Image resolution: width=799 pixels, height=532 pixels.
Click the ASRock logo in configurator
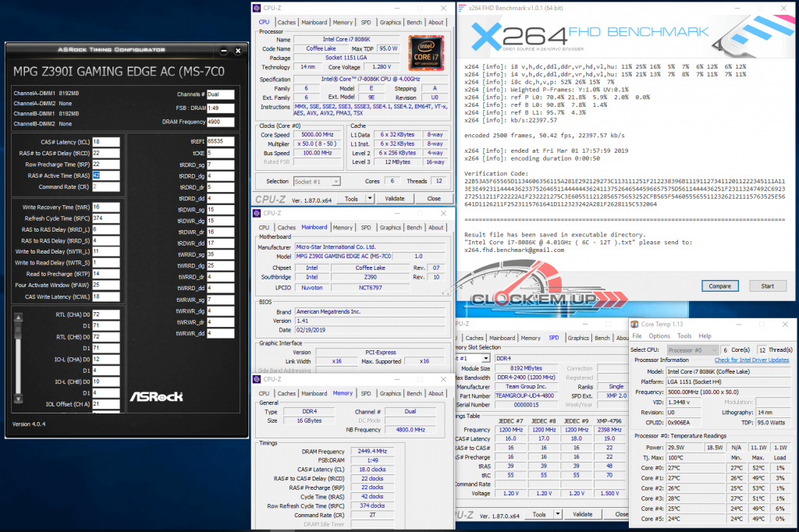pyautogui.click(x=156, y=396)
